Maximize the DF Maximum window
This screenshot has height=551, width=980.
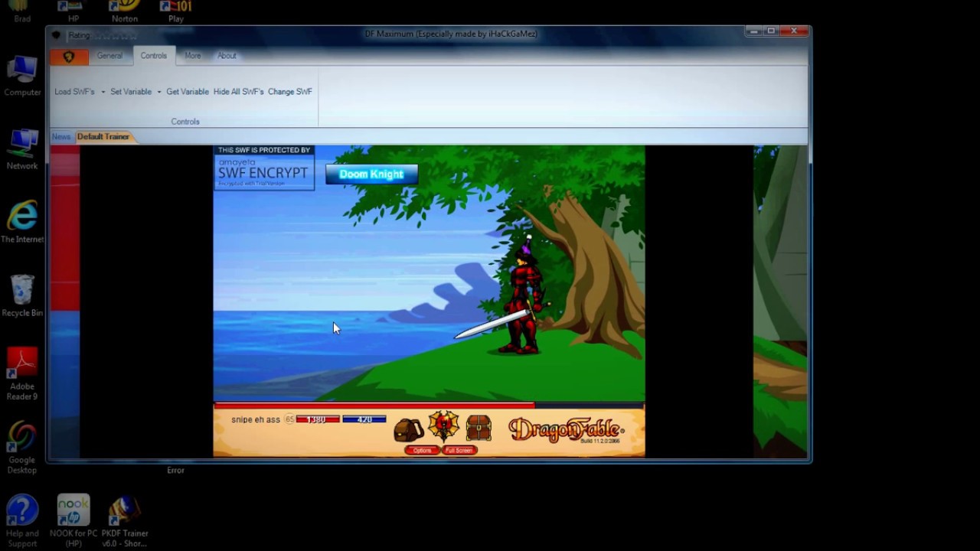pyautogui.click(x=771, y=31)
